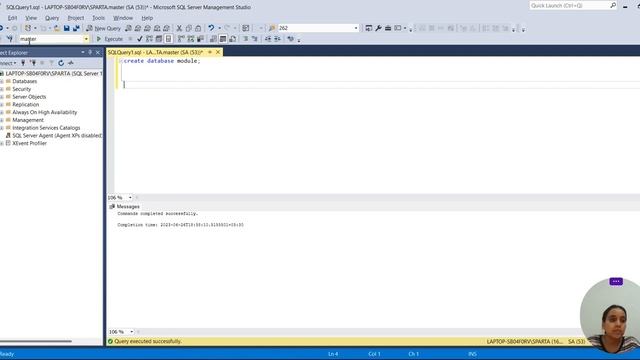Expand the Management tree node

point(2,120)
